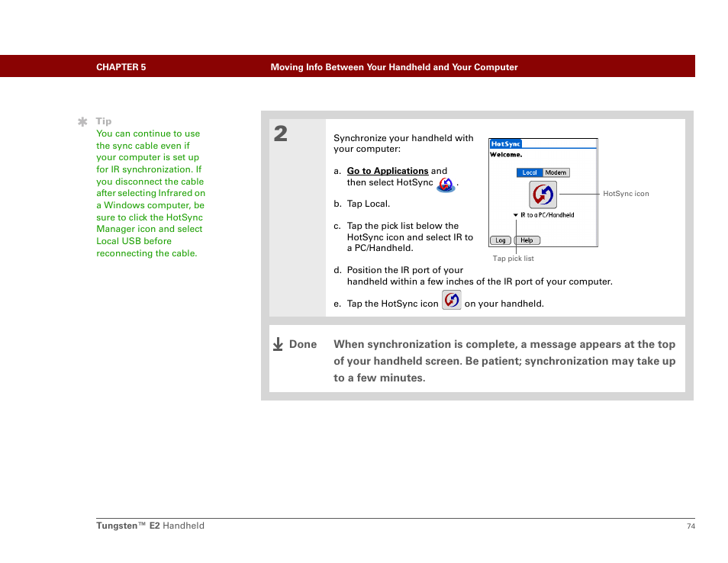728x563 pixels.
Task: Open the IR to a PC/Handheld pick list
Action: point(543,215)
